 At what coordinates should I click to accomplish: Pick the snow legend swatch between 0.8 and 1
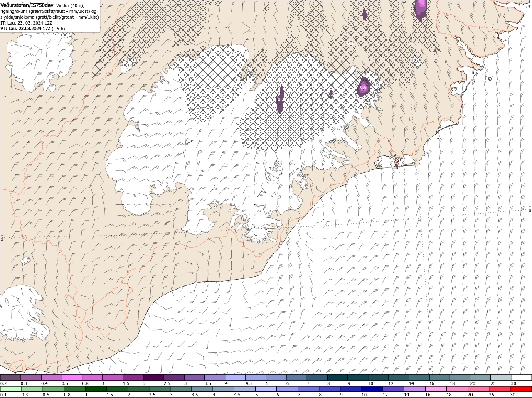point(92,378)
